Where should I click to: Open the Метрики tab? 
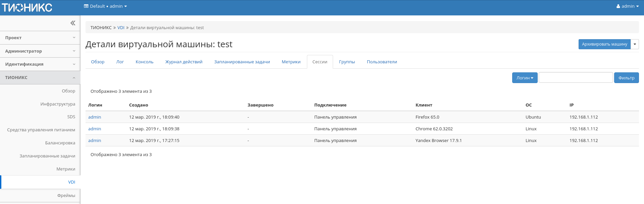click(291, 62)
